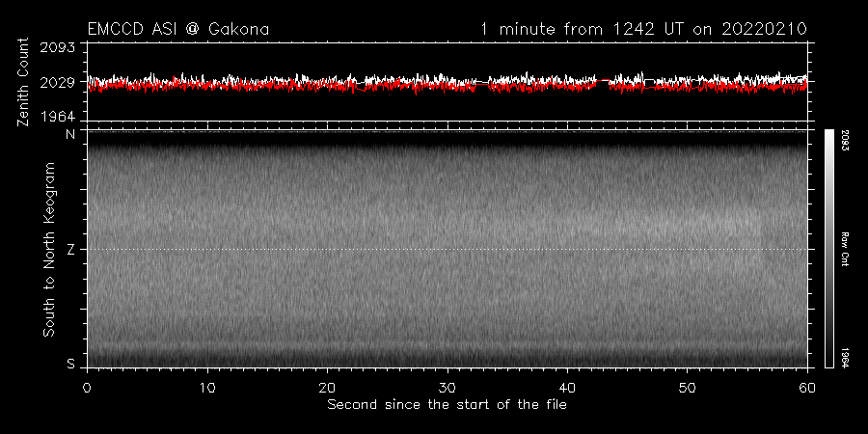
Task: Click the 'Raw Cnt' colorbar label
Action: tap(844, 249)
